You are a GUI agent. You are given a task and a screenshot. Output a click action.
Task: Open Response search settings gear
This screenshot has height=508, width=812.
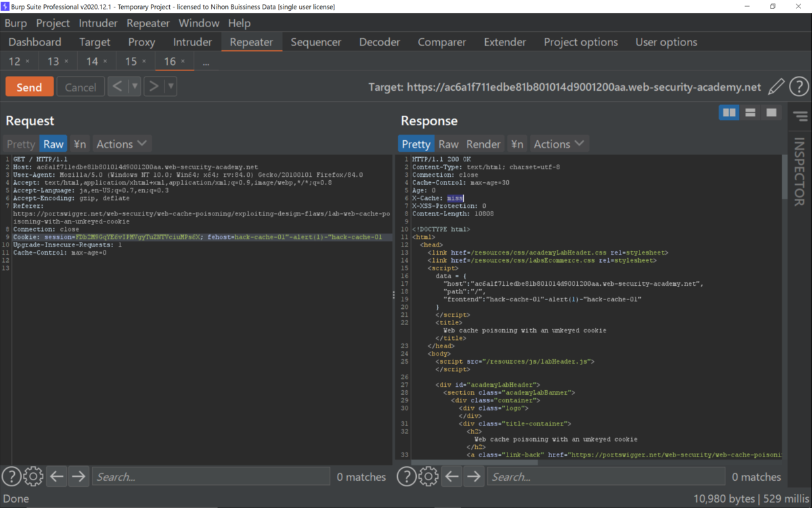(428, 477)
